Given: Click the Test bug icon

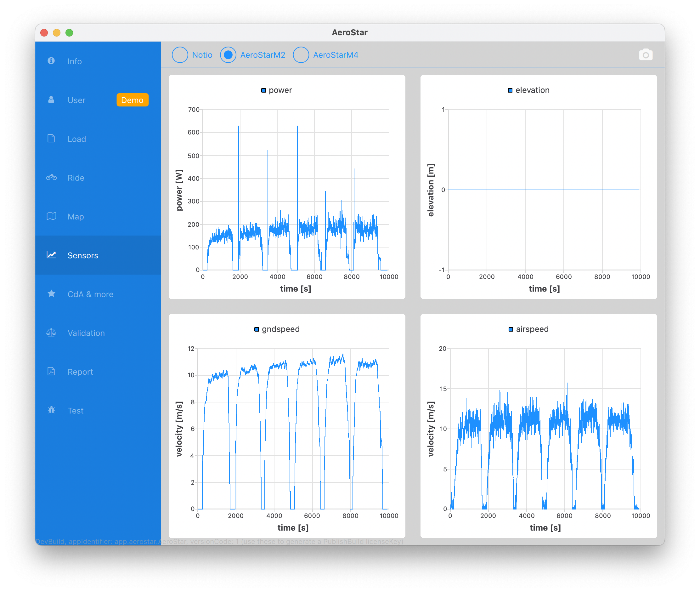Looking at the screenshot, I should pos(51,410).
